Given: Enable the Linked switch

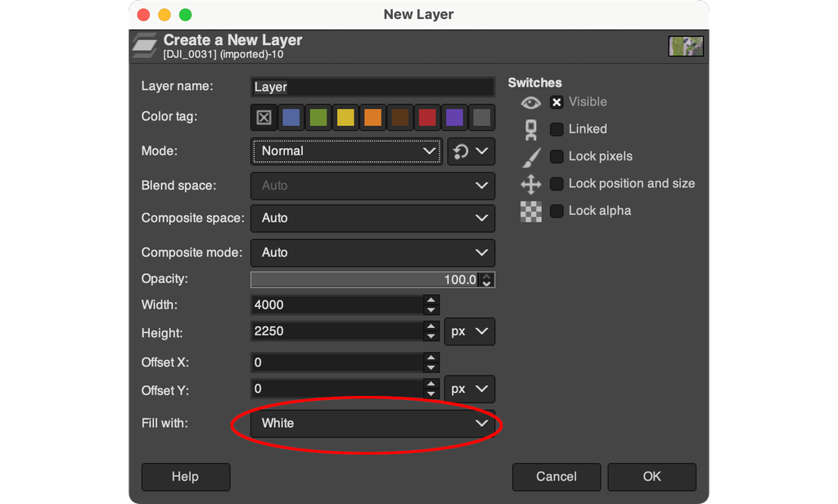Looking at the screenshot, I should (556, 128).
